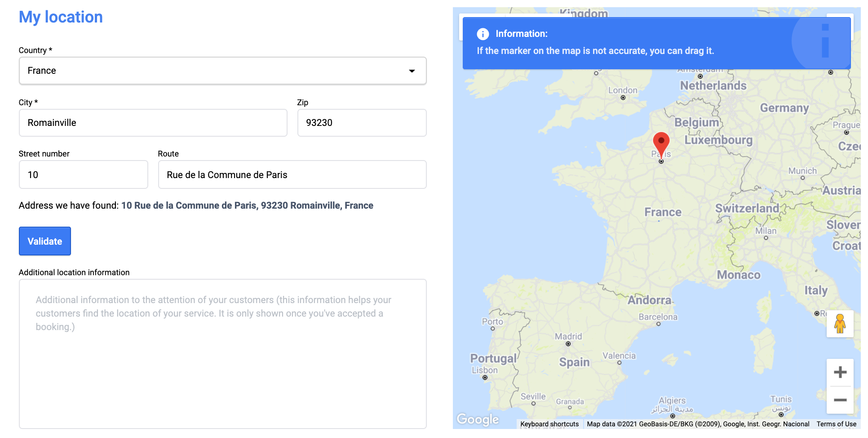
Task: Click the London label on map
Action: pos(623,90)
